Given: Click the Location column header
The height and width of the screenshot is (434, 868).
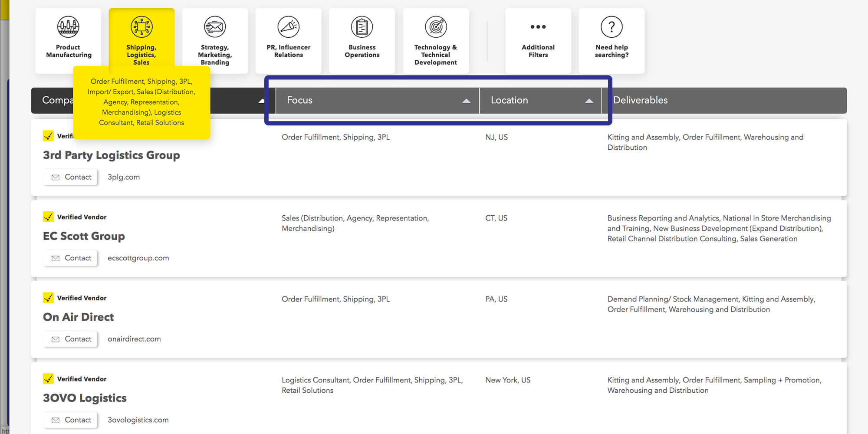Looking at the screenshot, I should click(540, 100).
